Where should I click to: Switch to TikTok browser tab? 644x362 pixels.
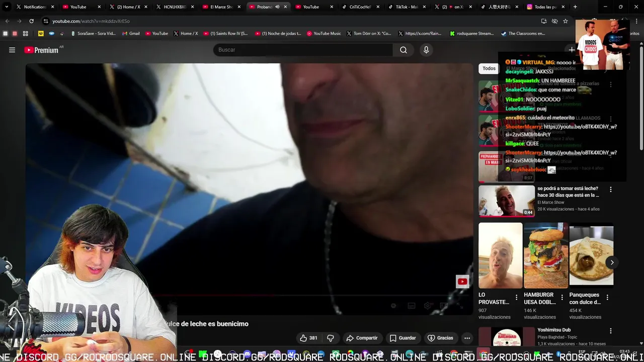click(407, 7)
